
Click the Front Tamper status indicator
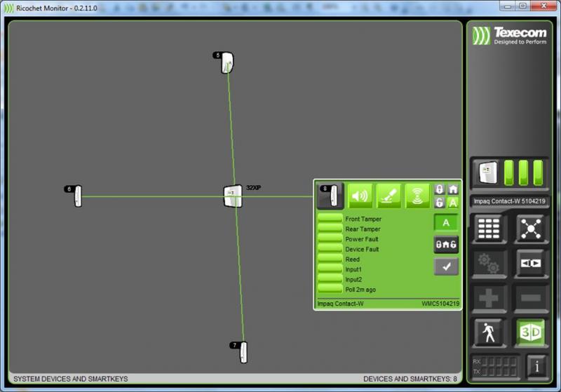tap(330, 219)
